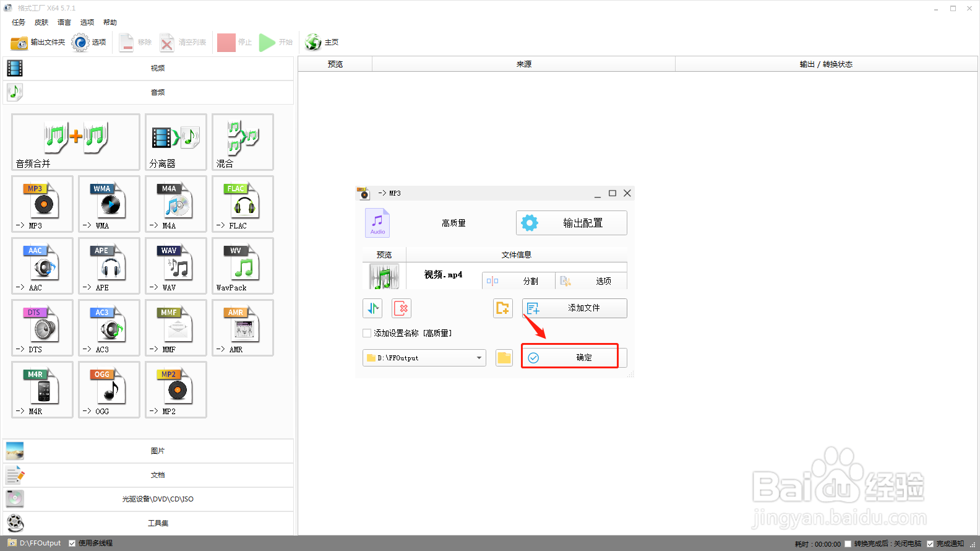Click the 清空列表 toolbar button
The width and height of the screenshot is (980, 551).
pyautogui.click(x=183, y=43)
